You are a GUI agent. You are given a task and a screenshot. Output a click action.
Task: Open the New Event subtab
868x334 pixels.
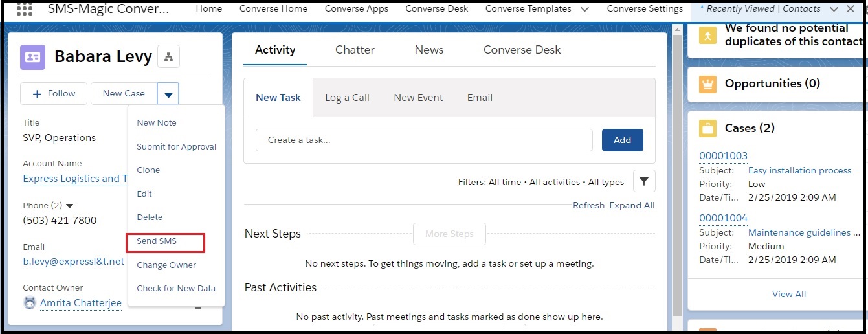(x=418, y=98)
